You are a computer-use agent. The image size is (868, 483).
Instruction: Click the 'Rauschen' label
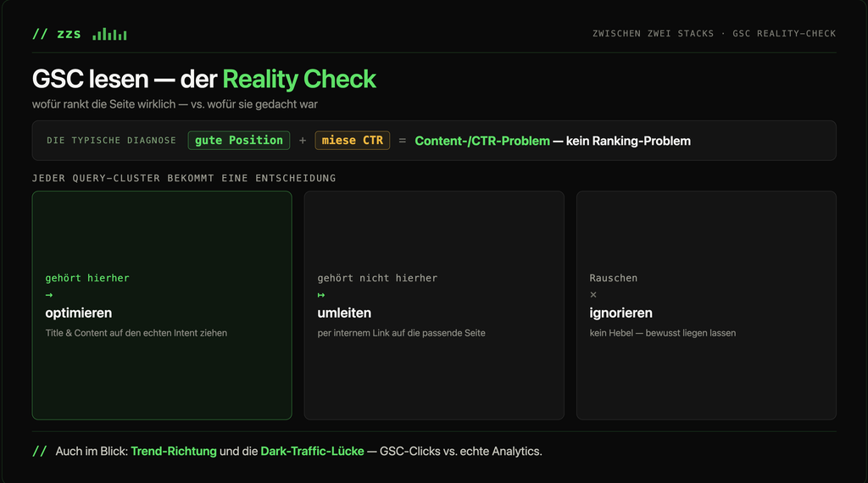click(614, 278)
